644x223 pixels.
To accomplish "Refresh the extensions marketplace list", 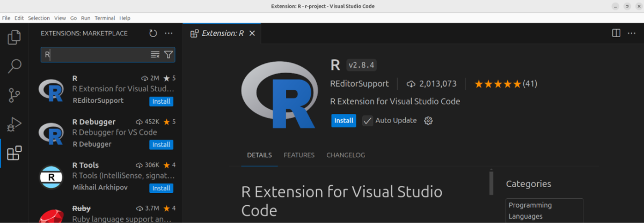I will pyautogui.click(x=153, y=33).
